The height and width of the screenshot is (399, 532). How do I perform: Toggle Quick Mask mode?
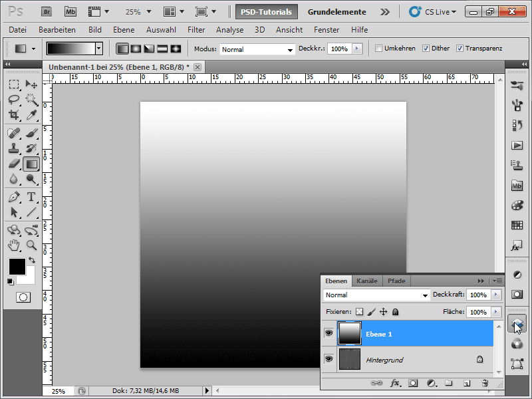pyautogui.click(x=23, y=297)
